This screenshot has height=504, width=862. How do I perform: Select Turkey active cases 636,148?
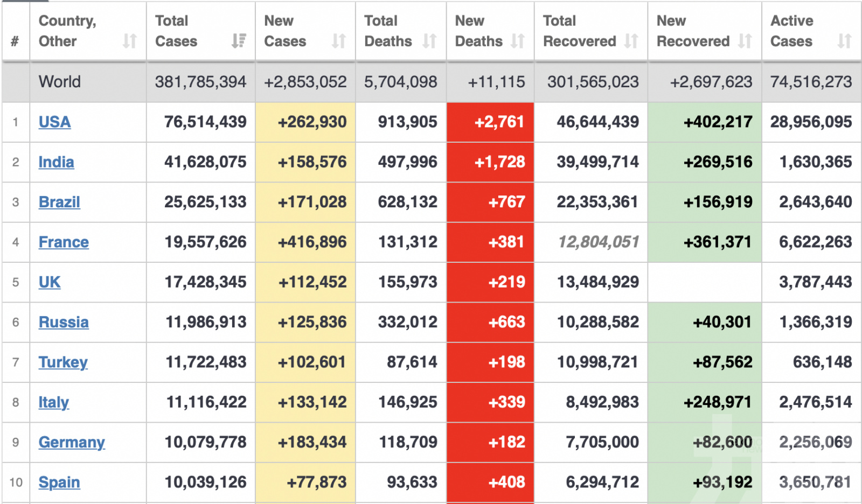click(x=822, y=362)
